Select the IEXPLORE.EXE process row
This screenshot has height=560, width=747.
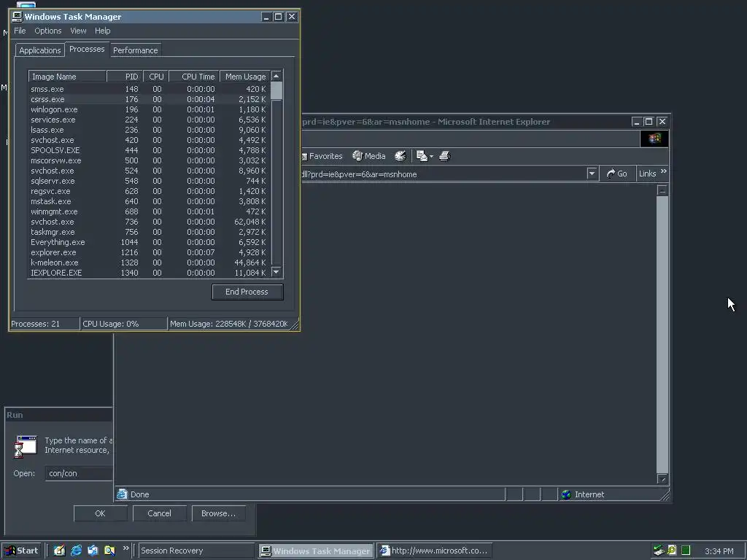149,273
